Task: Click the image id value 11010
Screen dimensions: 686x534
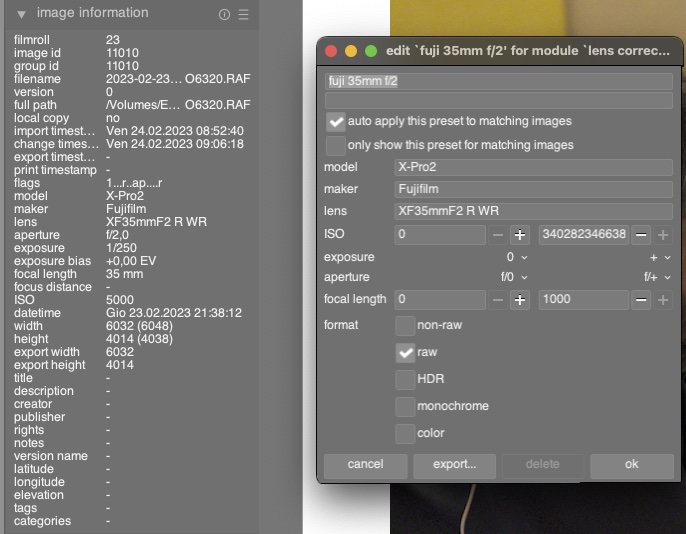Action: tap(122, 53)
